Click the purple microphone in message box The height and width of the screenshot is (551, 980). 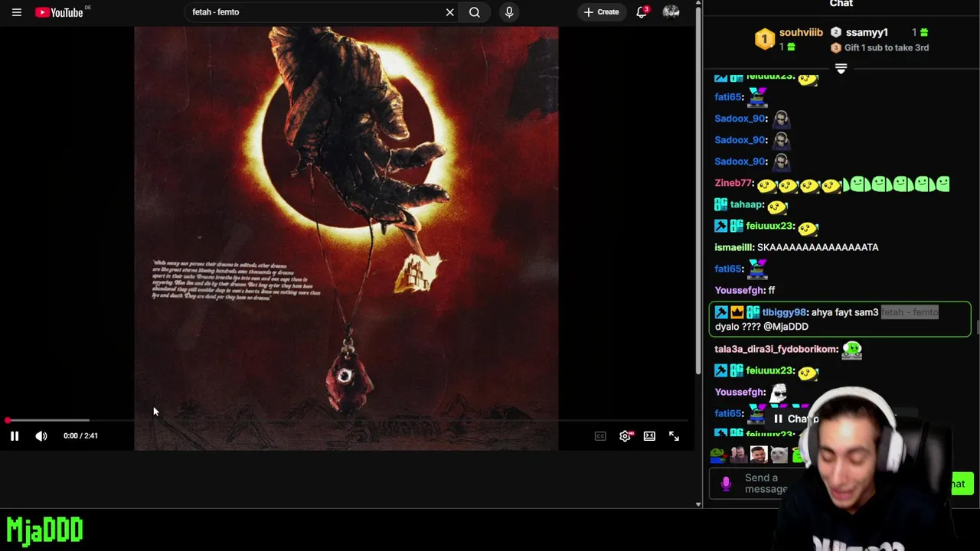point(726,484)
